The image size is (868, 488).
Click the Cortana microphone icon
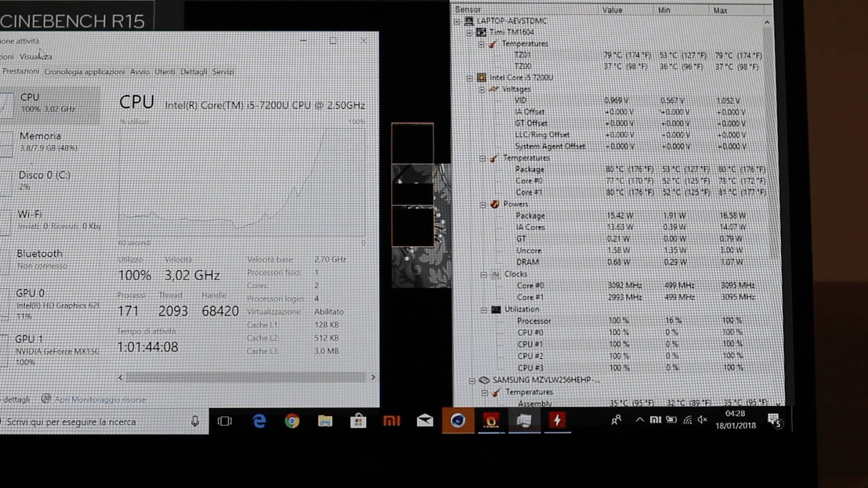click(x=195, y=422)
